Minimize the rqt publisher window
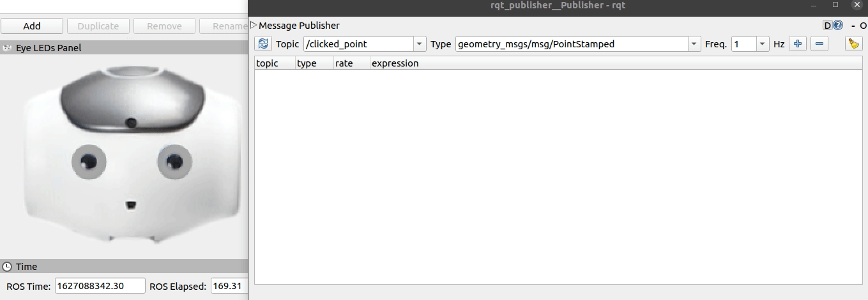The image size is (868, 300). click(x=814, y=5)
